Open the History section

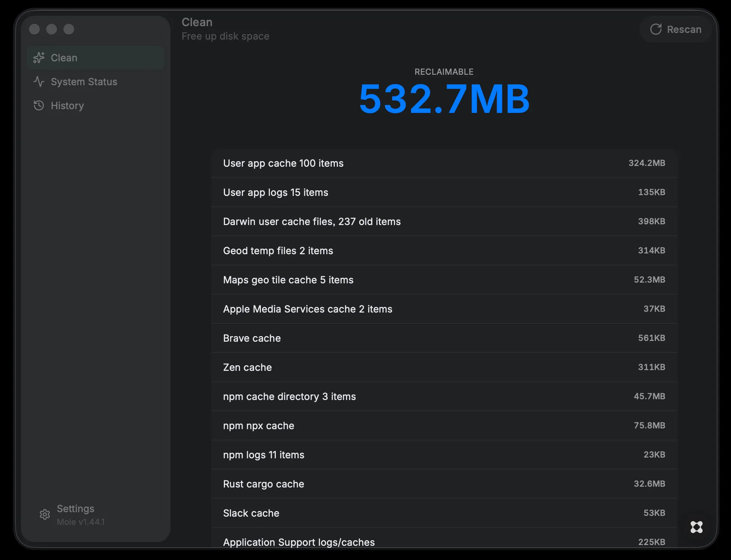pos(96,105)
